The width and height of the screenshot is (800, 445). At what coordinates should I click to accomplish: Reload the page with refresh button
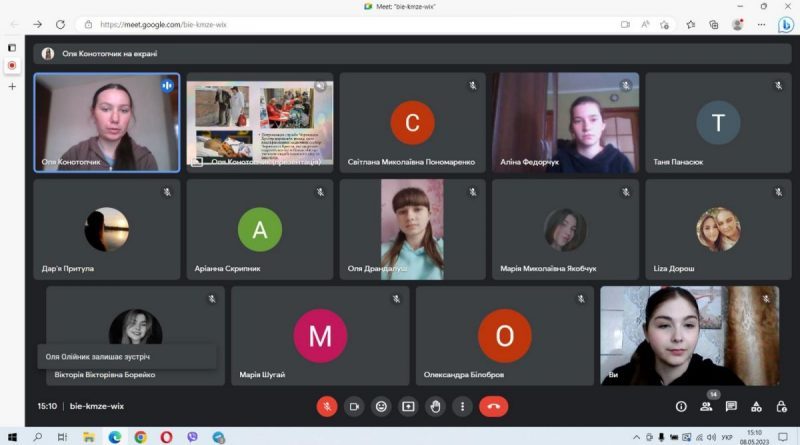[60, 24]
